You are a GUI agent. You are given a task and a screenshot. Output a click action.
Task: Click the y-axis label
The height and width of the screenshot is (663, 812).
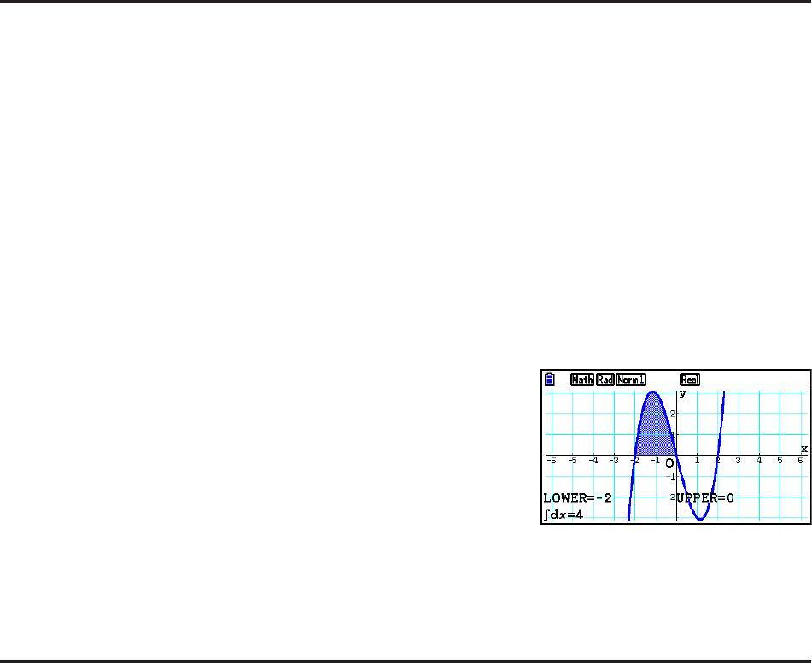[682, 394]
